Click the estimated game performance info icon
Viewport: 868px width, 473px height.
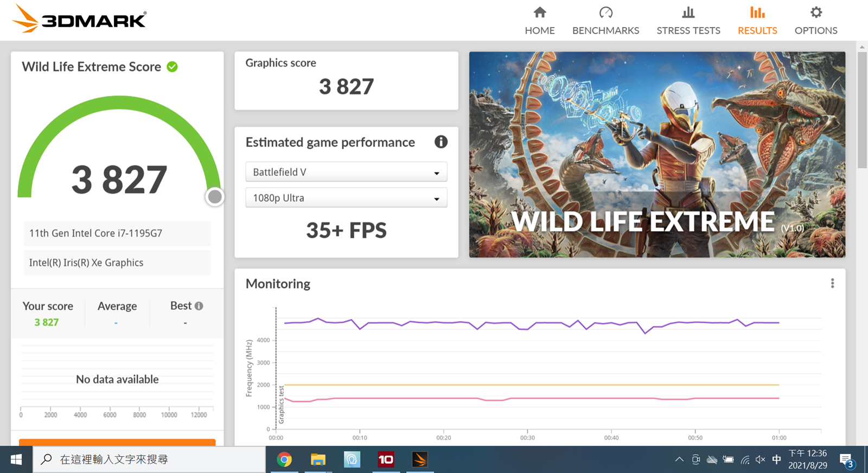coord(441,142)
